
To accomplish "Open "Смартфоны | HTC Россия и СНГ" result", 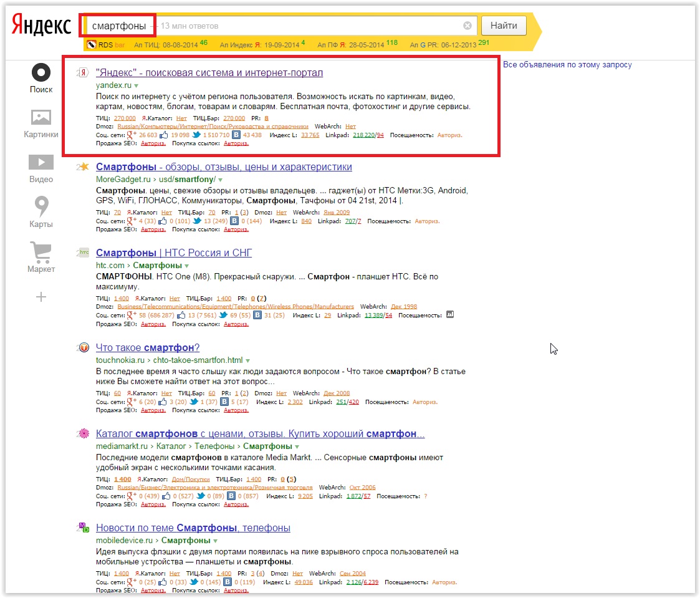I will (174, 253).
